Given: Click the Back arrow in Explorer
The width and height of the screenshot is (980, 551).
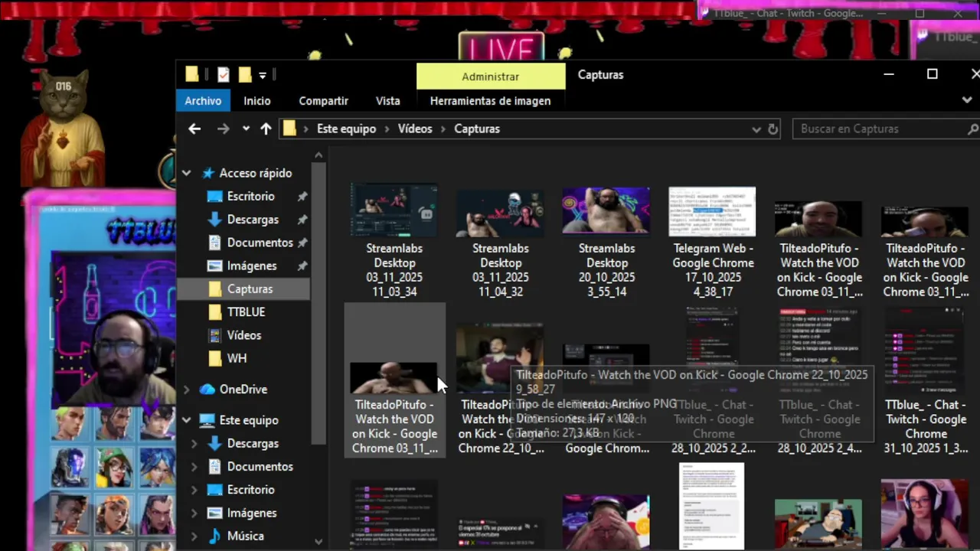Looking at the screenshot, I should click(x=194, y=129).
